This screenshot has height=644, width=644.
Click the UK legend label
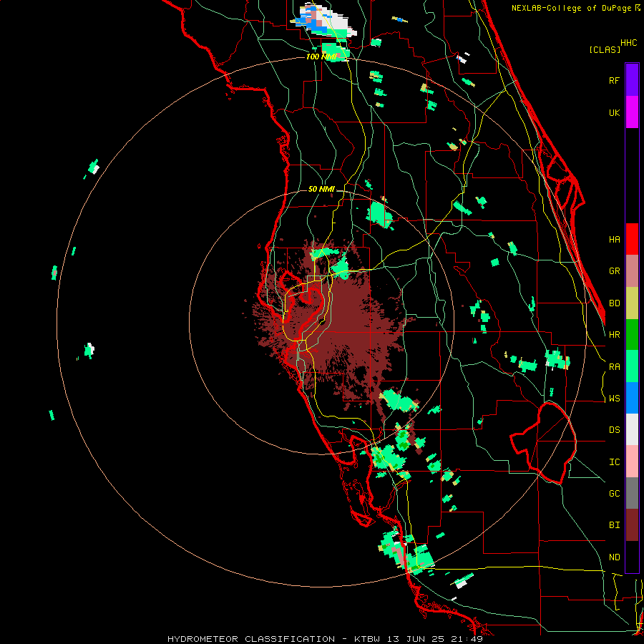click(614, 112)
